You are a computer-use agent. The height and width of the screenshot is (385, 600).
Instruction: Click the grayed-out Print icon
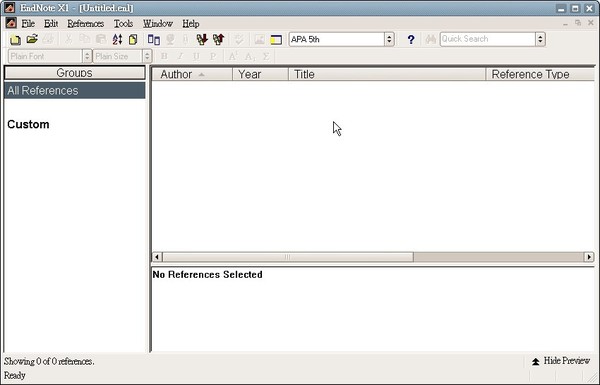48,39
